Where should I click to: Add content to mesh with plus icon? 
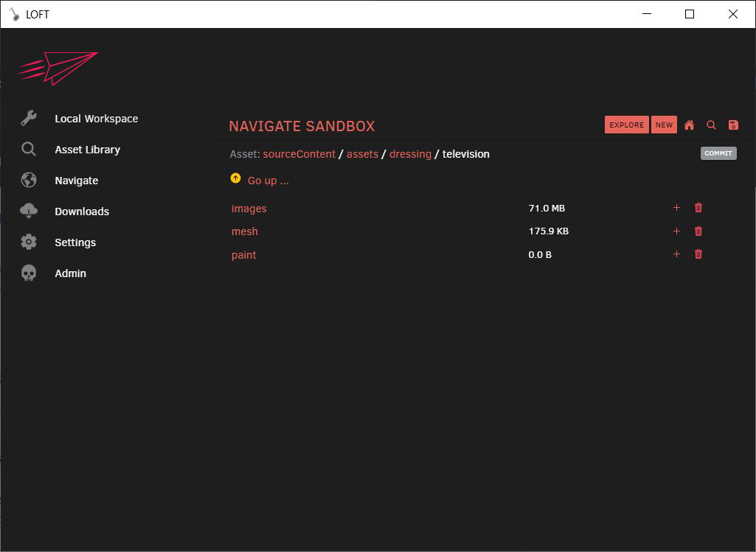[x=676, y=231]
